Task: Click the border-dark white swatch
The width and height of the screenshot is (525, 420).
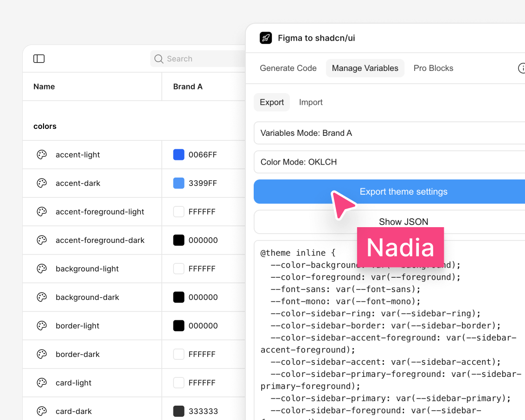Action: click(x=179, y=354)
